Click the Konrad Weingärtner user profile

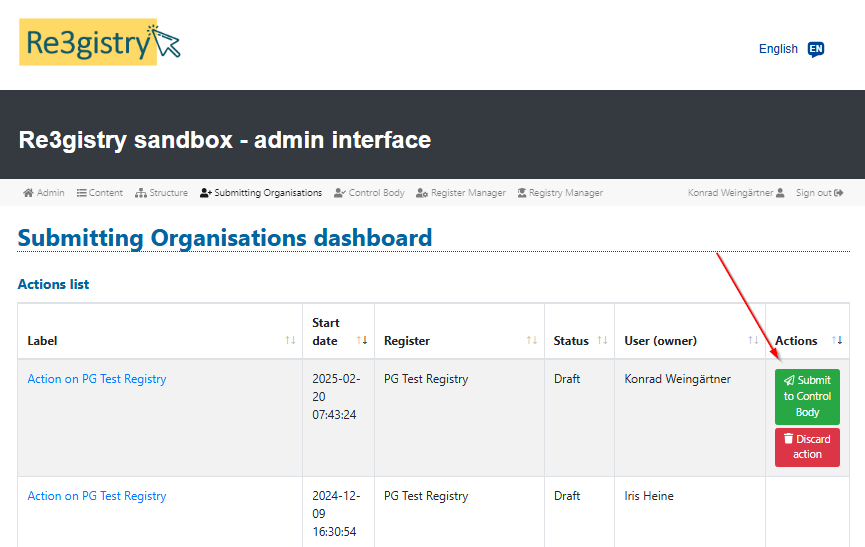point(736,193)
